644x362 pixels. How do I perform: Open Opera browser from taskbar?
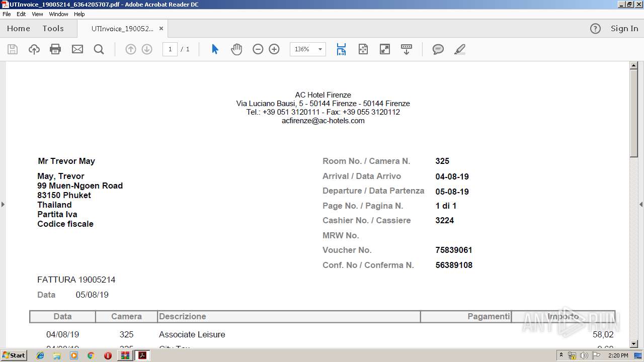point(108,355)
